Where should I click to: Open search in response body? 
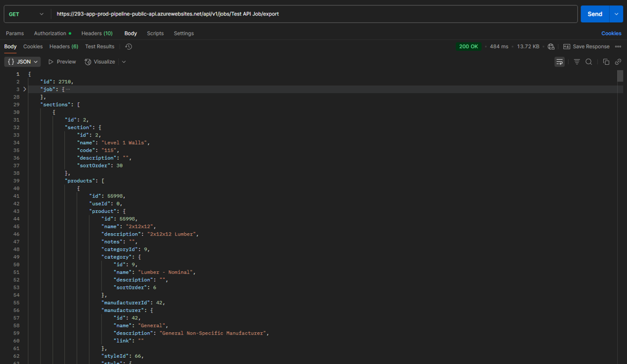click(588, 62)
